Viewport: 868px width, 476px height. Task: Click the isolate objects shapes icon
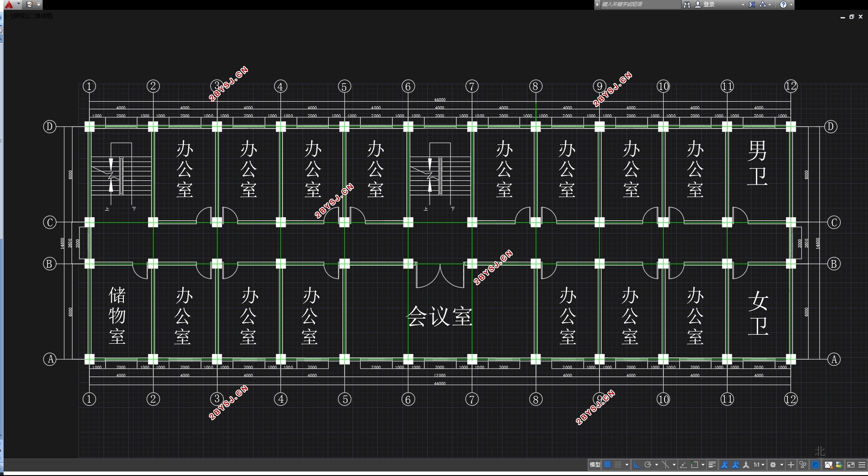803,465
